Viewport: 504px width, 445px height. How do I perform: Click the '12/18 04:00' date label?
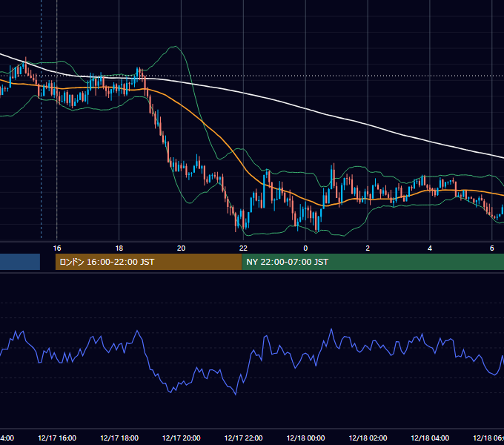pos(430,438)
